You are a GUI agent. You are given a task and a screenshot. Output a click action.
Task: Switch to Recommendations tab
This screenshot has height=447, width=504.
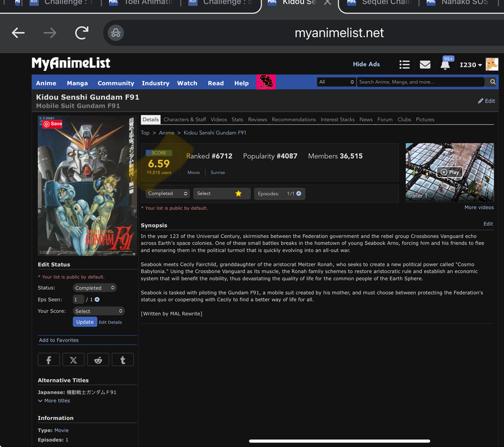pos(294,120)
